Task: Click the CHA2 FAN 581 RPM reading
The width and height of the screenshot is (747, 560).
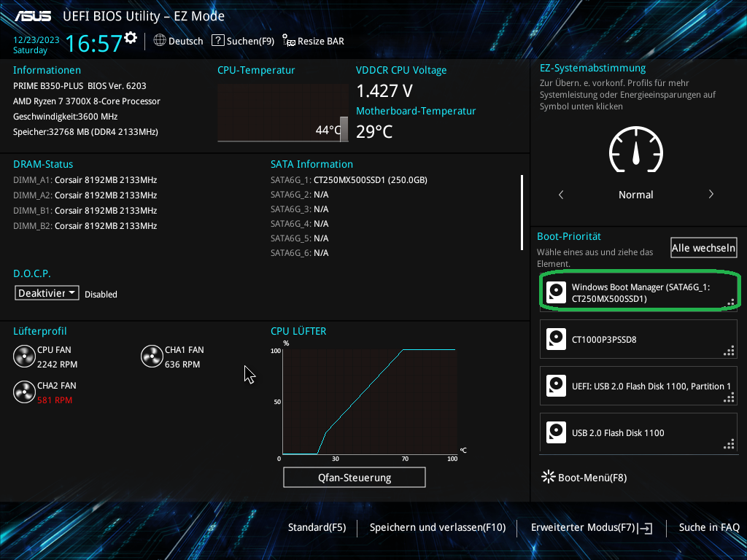Action: click(55, 400)
